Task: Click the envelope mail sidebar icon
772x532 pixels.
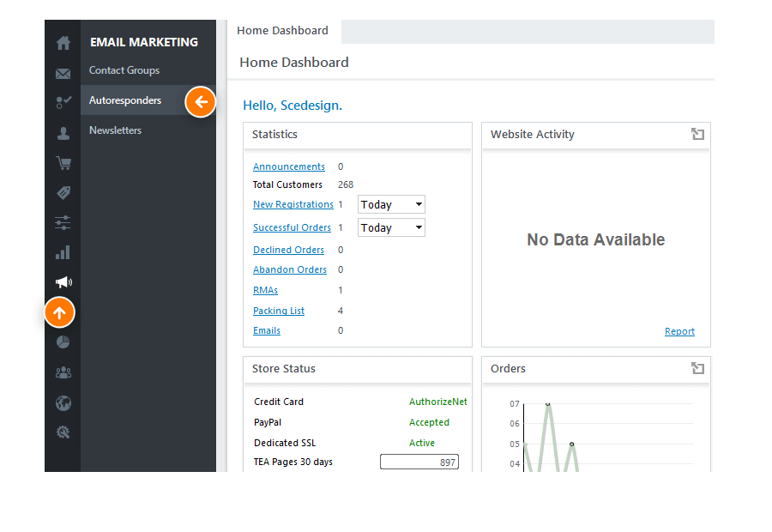Action: pos(63,74)
